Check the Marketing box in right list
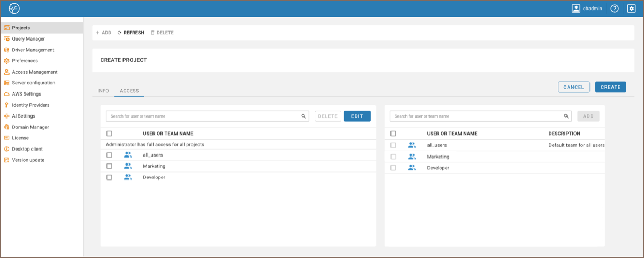The image size is (644, 258). point(393,157)
